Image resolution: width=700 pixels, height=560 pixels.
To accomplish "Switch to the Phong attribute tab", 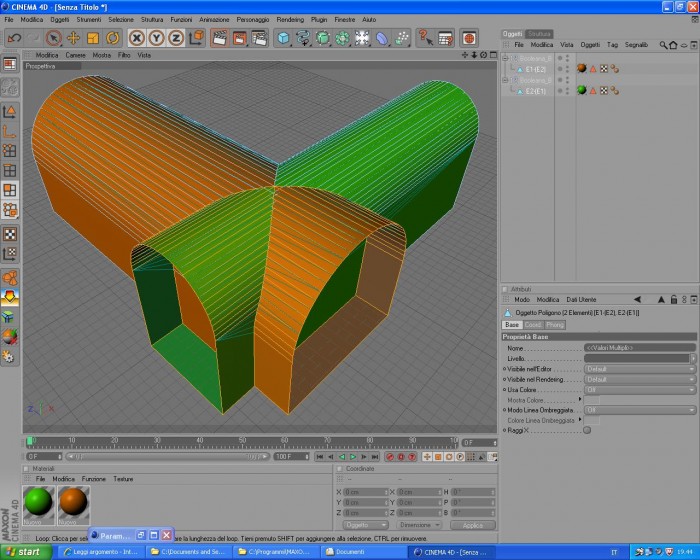I will point(555,325).
